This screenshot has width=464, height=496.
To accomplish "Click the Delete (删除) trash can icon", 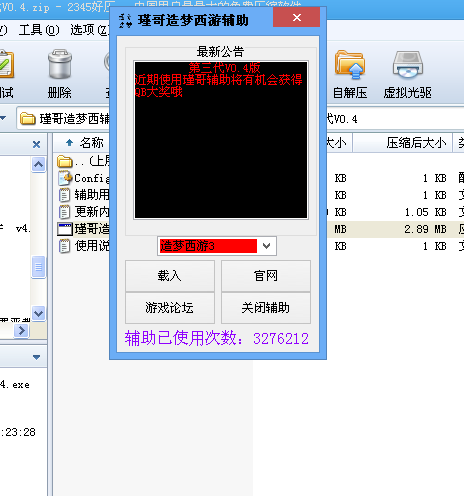I will click(60, 64).
